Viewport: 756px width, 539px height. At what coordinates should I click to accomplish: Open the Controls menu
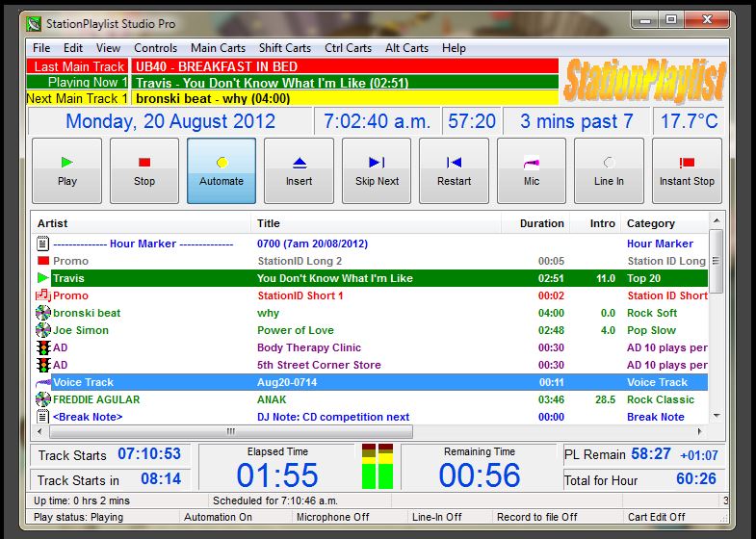pos(155,48)
